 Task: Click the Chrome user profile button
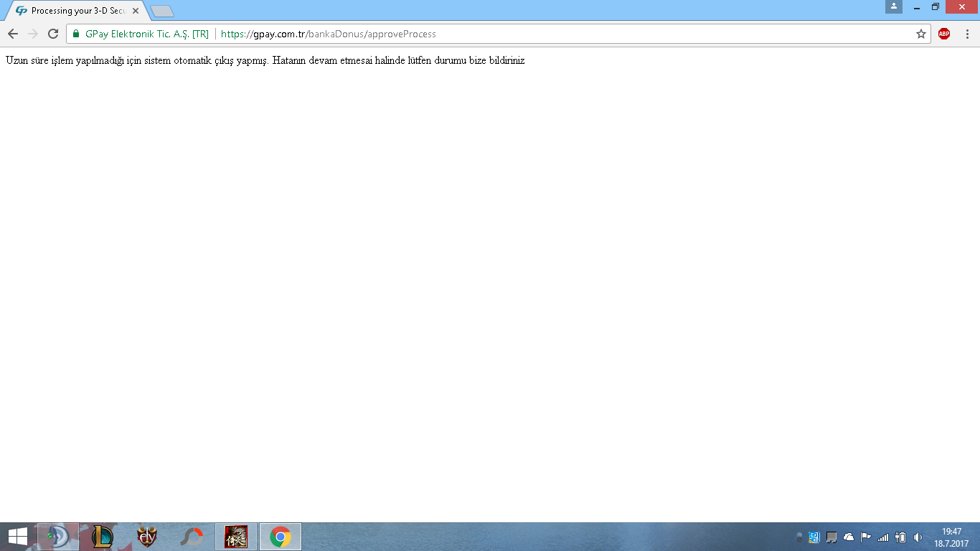[894, 6]
